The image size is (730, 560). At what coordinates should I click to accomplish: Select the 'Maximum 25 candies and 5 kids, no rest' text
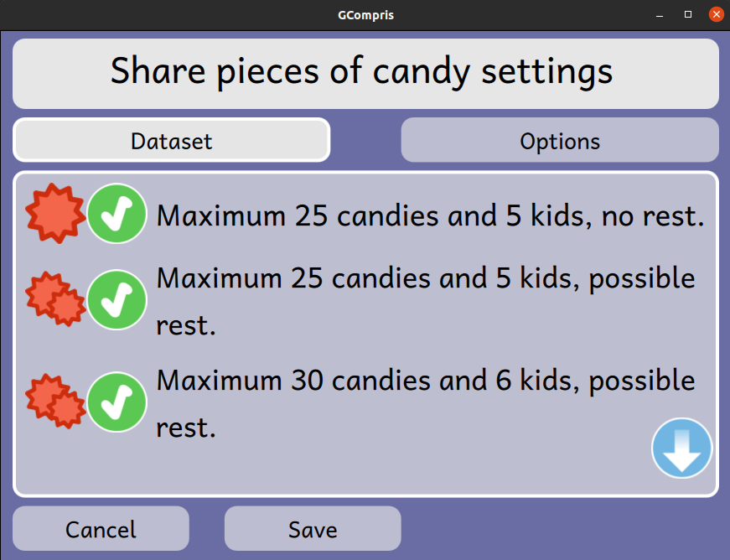tap(430, 215)
